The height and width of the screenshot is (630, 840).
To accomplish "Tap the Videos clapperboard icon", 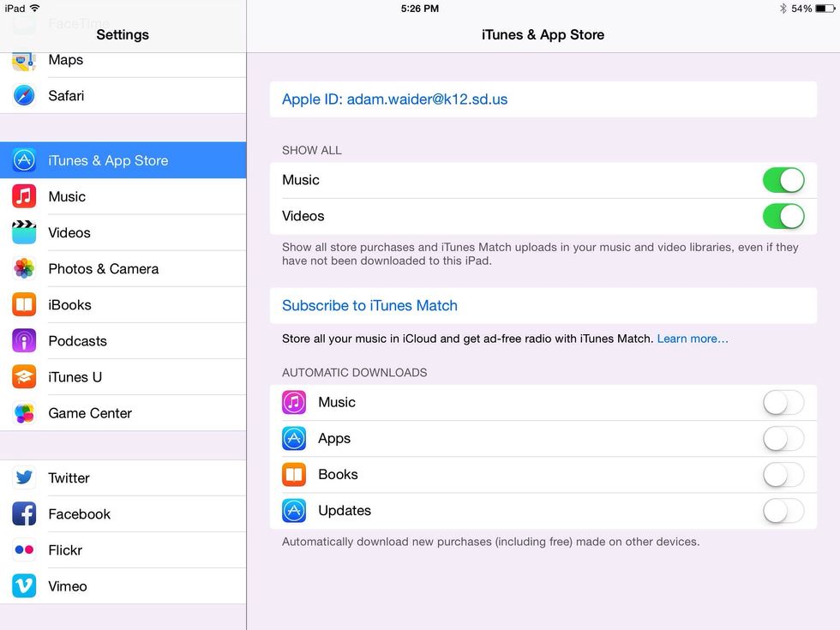I will click(x=24, y=232).
